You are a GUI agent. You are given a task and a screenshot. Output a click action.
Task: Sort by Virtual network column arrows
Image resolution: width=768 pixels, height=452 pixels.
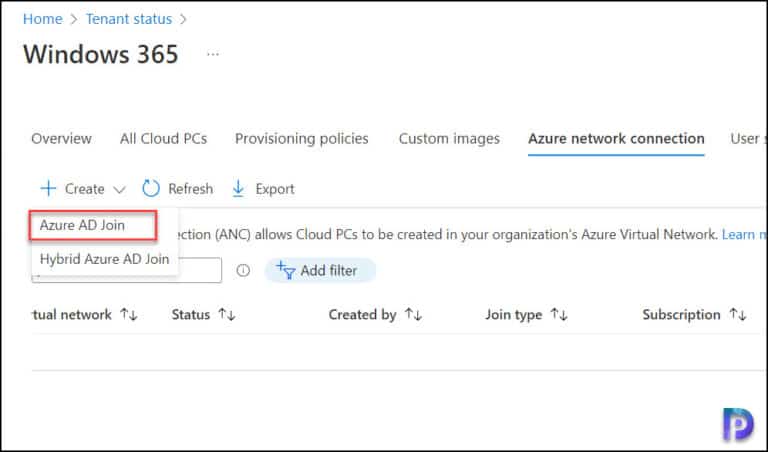pyautogui.click(x=129, y=314)
